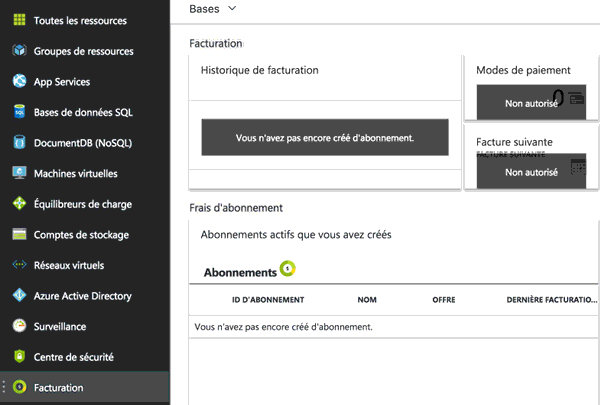Open Machines virtuelles menu item

pos(75,173)
